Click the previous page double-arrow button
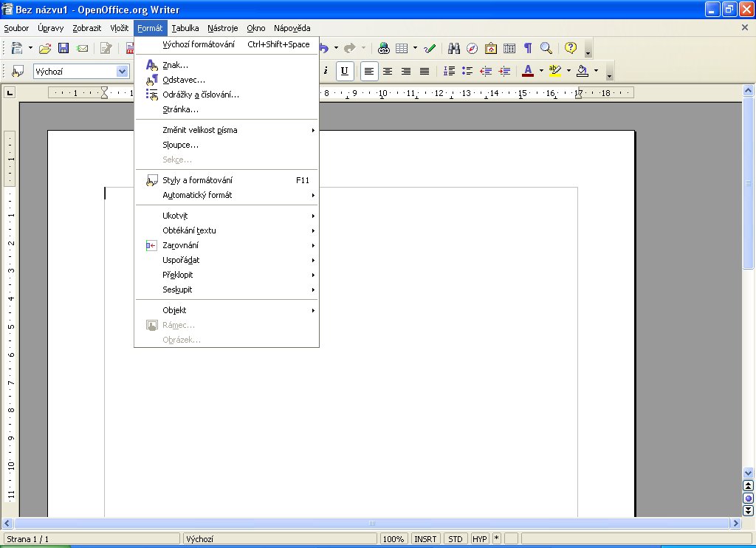This screenshot has height=548, width=756. (x=749, y=486)
